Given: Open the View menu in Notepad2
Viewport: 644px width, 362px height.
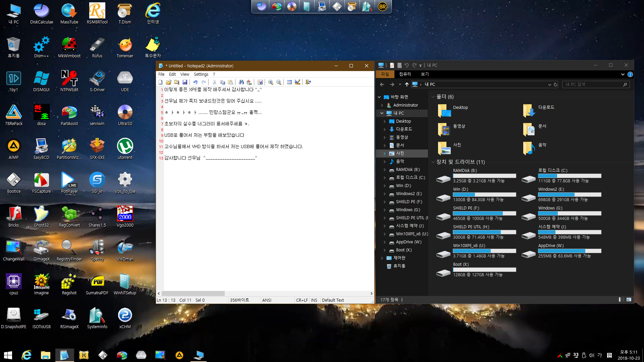Looking at the screenshot, I should pyautogui.click(x=185, y=74).
